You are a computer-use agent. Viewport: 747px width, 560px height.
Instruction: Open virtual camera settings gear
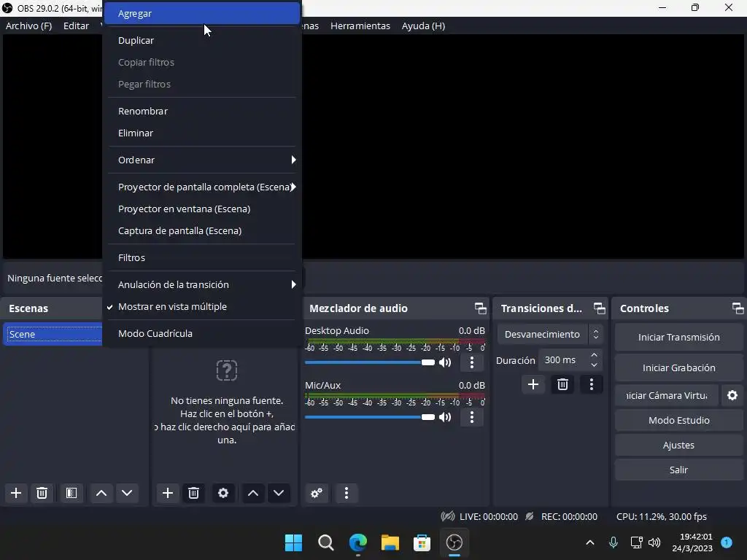click(732, 395)
